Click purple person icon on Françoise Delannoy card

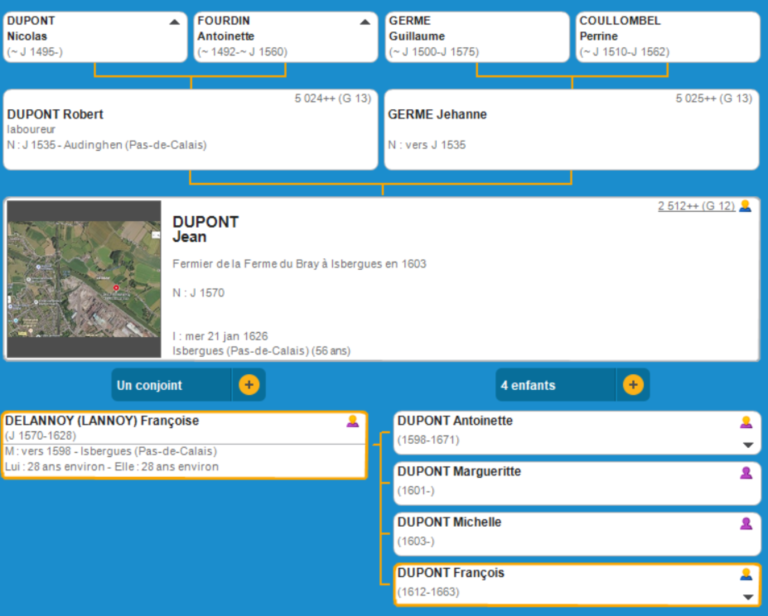352,421
